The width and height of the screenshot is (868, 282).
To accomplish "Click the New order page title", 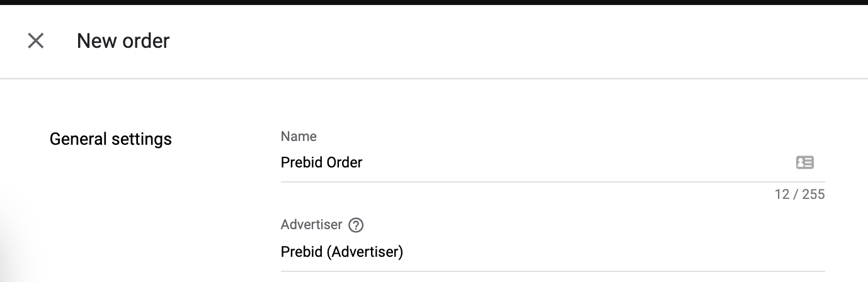I will coord(123,41).
